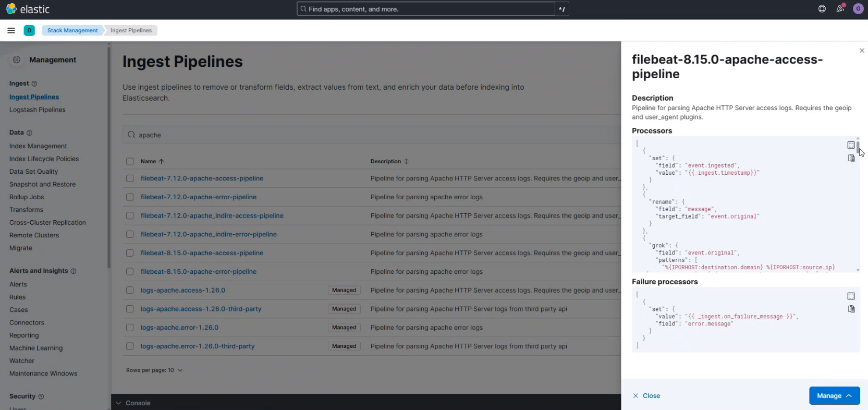Click the Close button in flyout footer

[646, 396]
